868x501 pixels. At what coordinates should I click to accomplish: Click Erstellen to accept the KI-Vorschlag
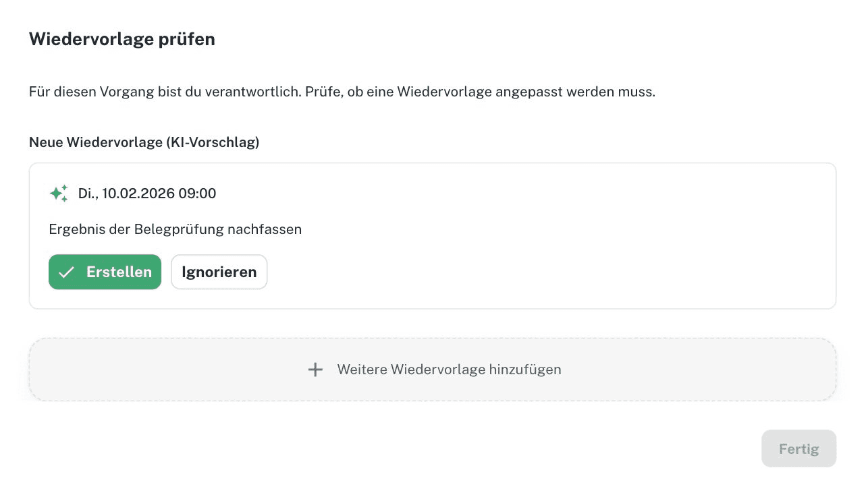(105, 272)
